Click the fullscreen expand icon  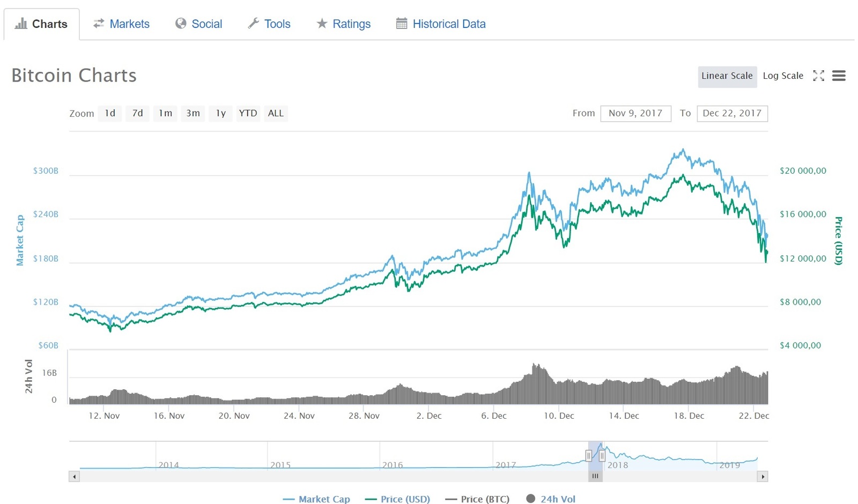coord(818,76)
